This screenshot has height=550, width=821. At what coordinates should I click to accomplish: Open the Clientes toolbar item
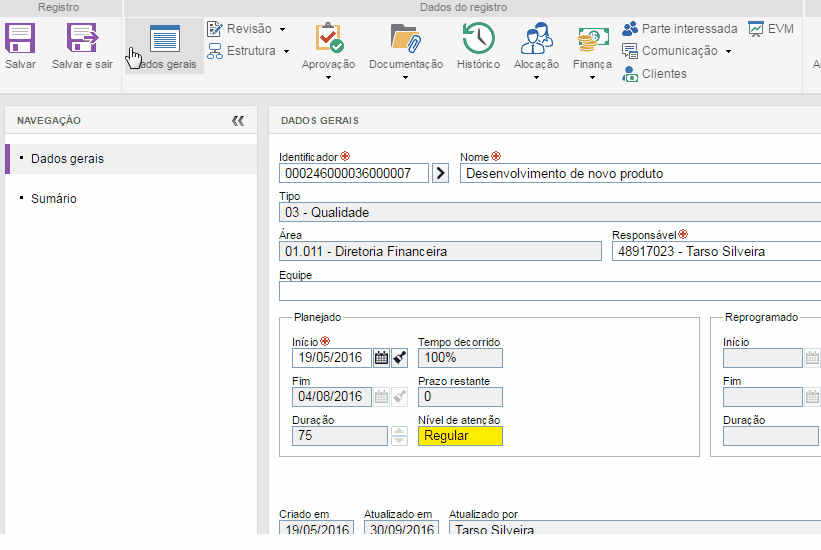tap(654, 73)
